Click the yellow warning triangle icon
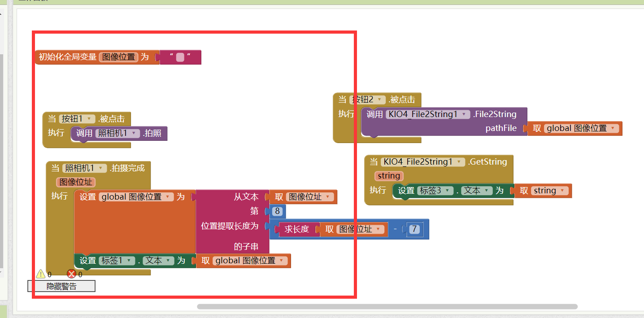The width and height of the screenshot is (644, 318). pyautogui.click(x=41, y=274)
